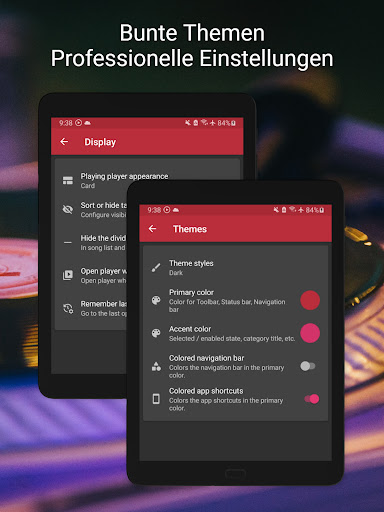Click the palette icon beside Accent color
Viewport: 384px width, 512px height.
coord(156,333)
